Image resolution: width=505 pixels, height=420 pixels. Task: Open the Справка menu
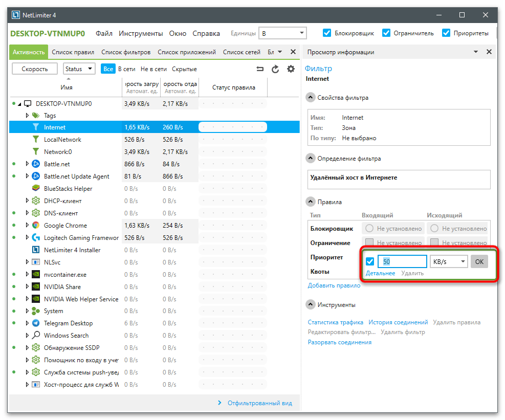tap(206, 33)
